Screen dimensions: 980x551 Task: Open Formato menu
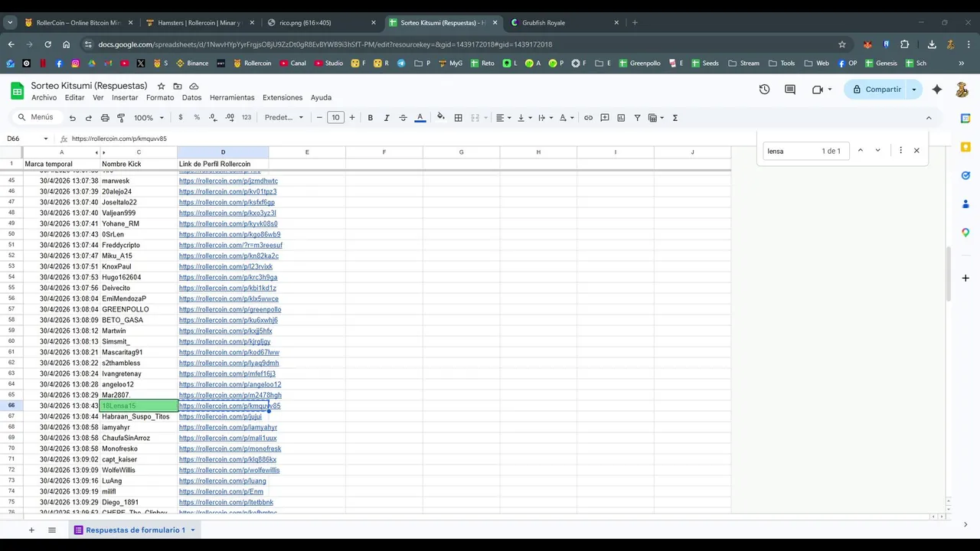[160, 98]
